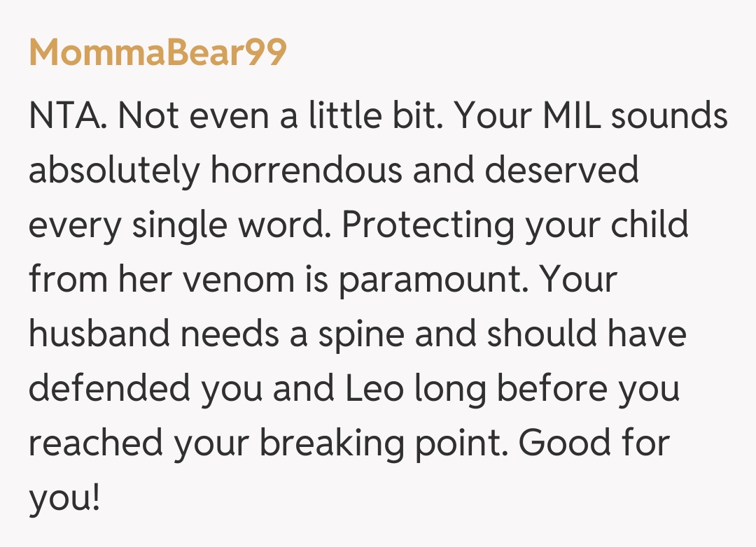Click the word "defended" in the comment

click(109, 390)
